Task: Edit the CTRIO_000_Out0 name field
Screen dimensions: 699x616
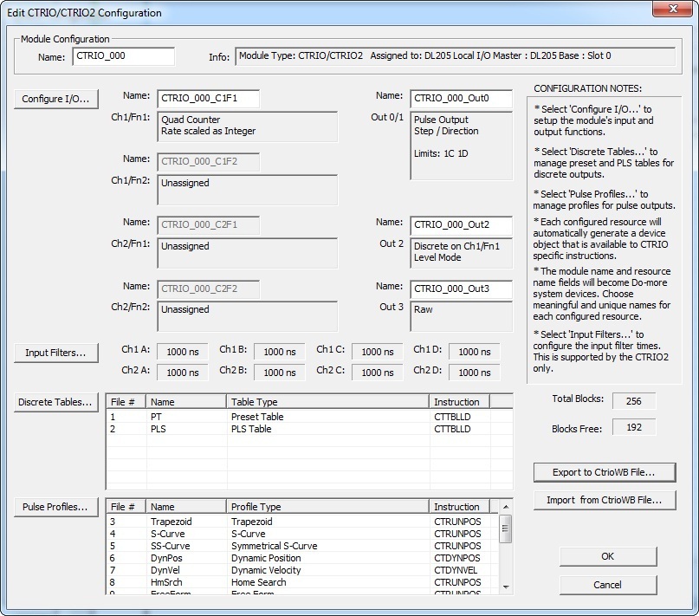Action: [x=460, y=98]
